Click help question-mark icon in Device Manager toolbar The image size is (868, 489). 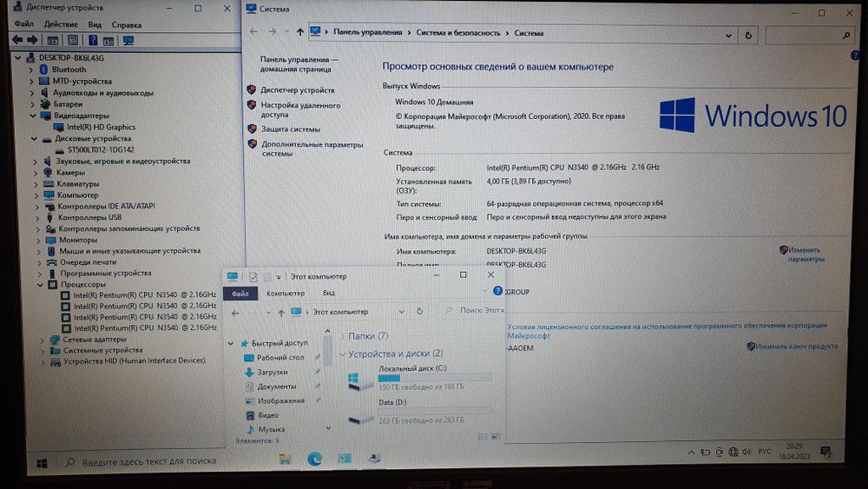tap(93, 41)
